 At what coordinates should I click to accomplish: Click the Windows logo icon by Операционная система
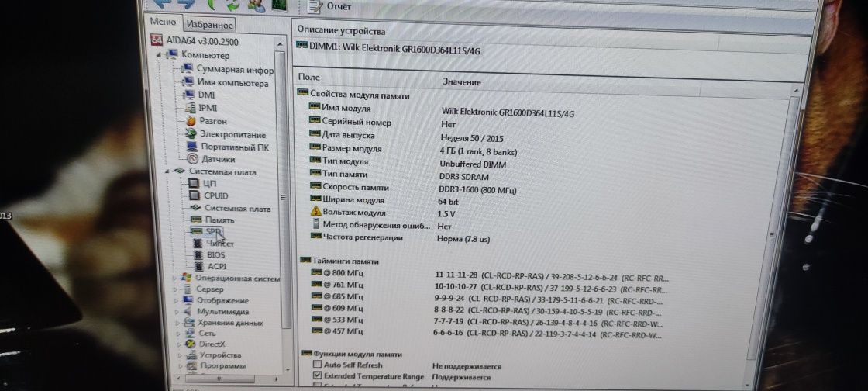coord(187,278)
